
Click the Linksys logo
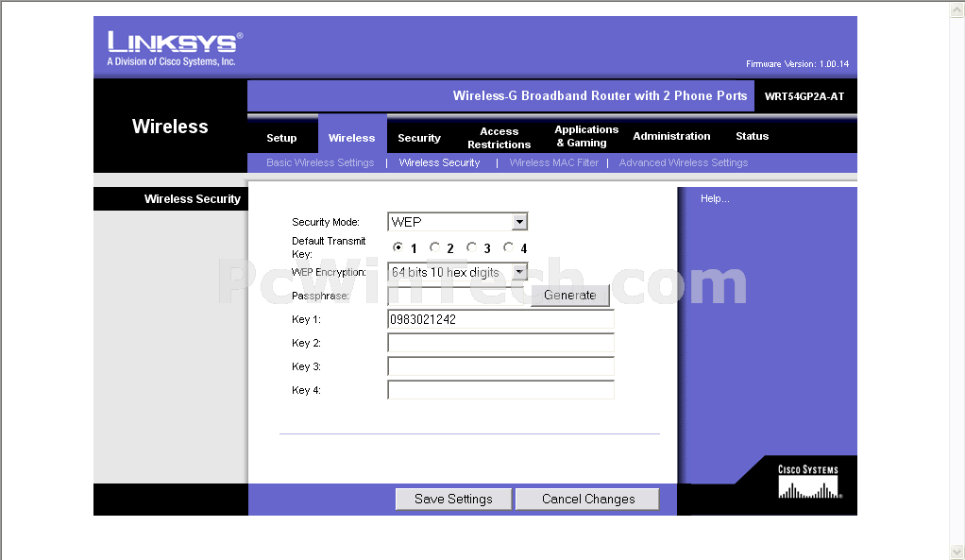click(175, 48)
